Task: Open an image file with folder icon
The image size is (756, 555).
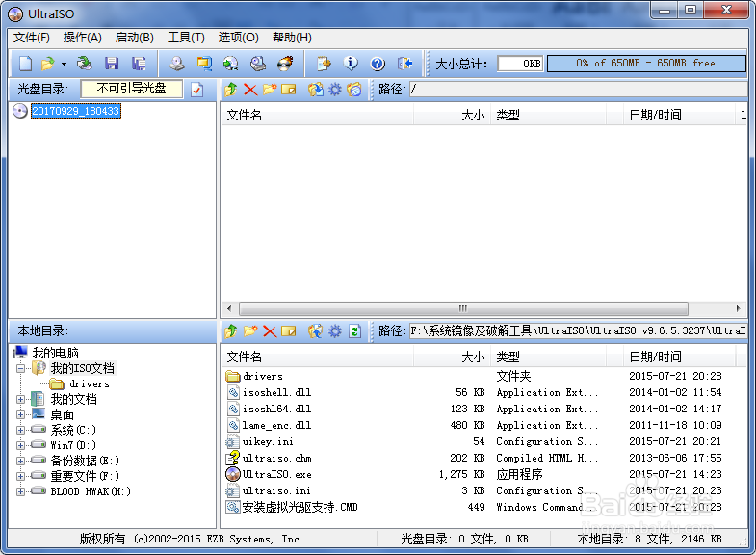Action: pos(48,64)
